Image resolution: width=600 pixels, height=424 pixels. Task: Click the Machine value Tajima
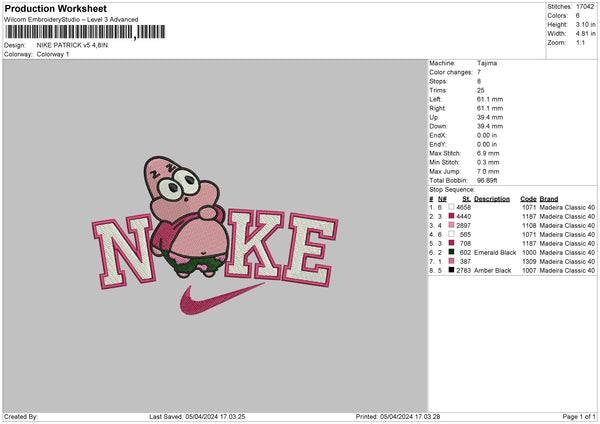(487, 63)
